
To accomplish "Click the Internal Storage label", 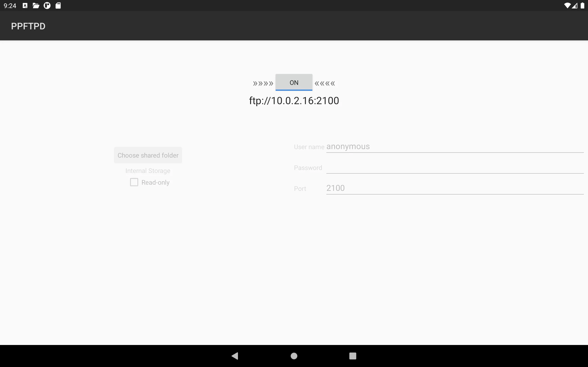I will click(148, 170).
